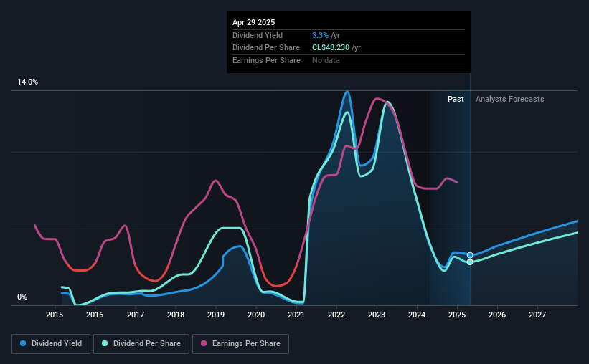Screen dimensions: 589x364
Task: Click the 2027 x-axis year label
Action: [x=537, y=315]
